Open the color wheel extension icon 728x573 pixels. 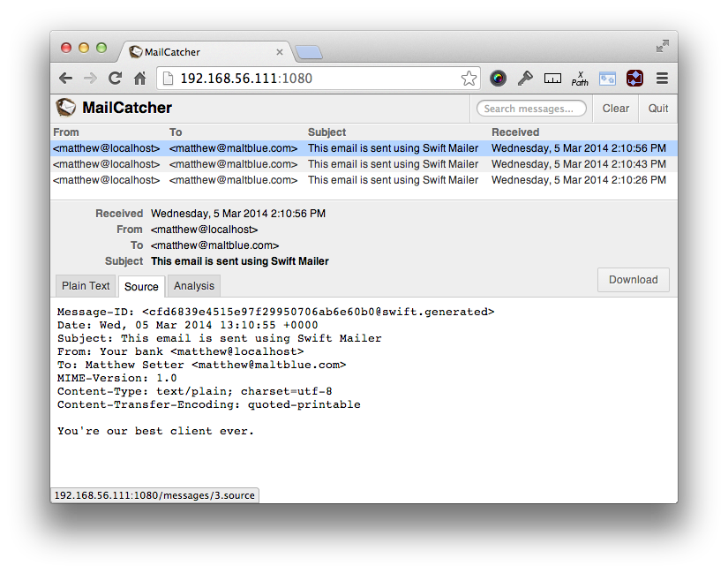click(x=498, y=78)
